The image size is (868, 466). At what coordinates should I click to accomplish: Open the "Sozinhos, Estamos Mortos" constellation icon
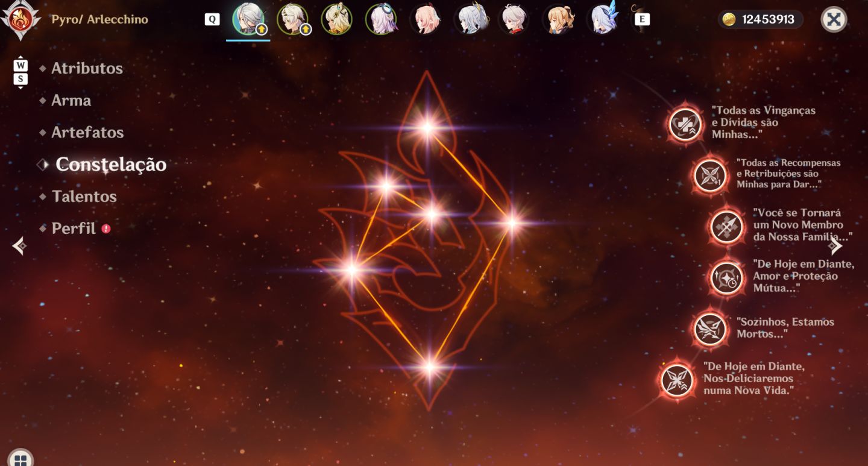tap(710, 329)
